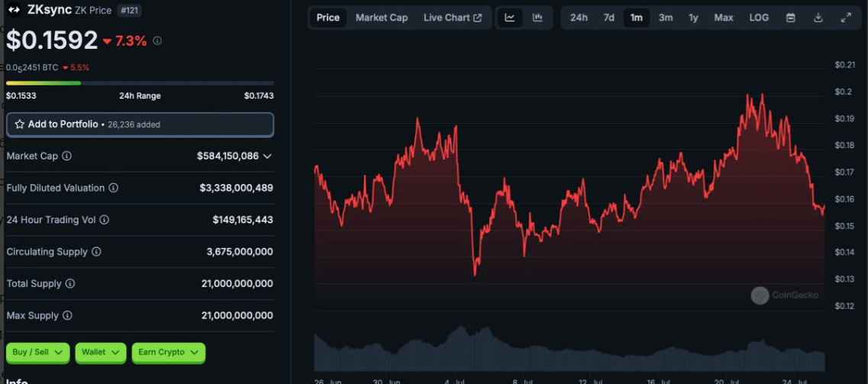868x384 pixels.
Task: Show Circulating Supply info icon
Action: point(96,252)
